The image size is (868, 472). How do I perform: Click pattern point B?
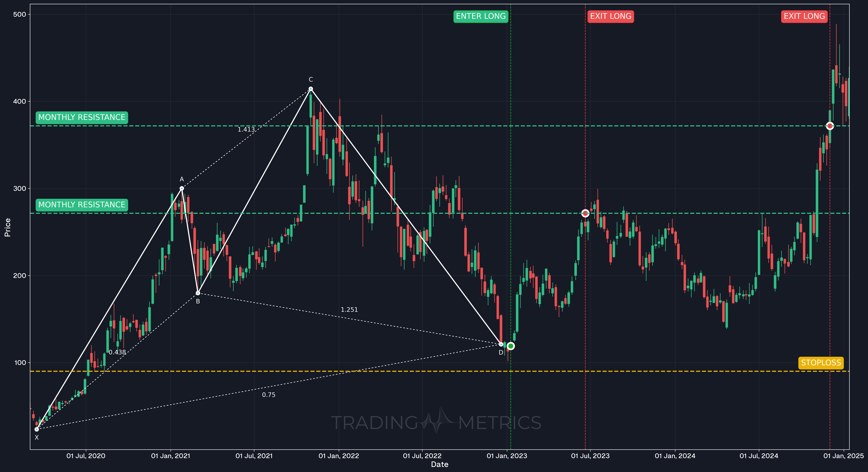pos(198,293)
